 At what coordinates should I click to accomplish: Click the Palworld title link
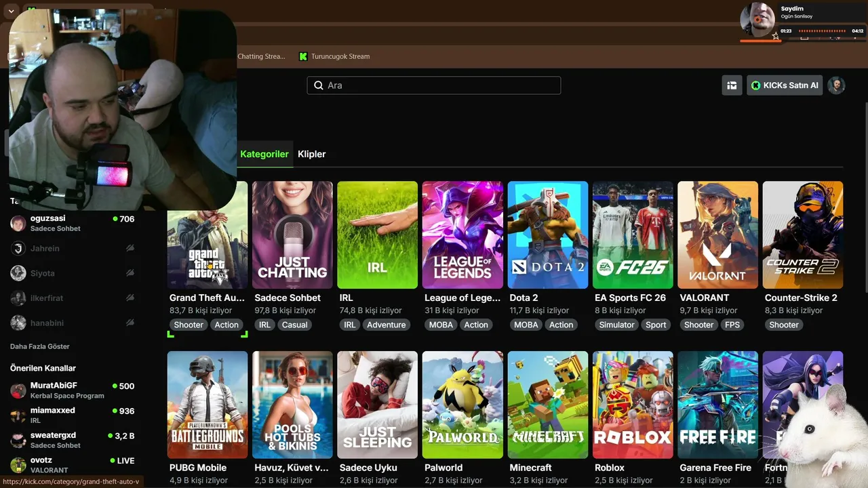click(x=443, y=468)
